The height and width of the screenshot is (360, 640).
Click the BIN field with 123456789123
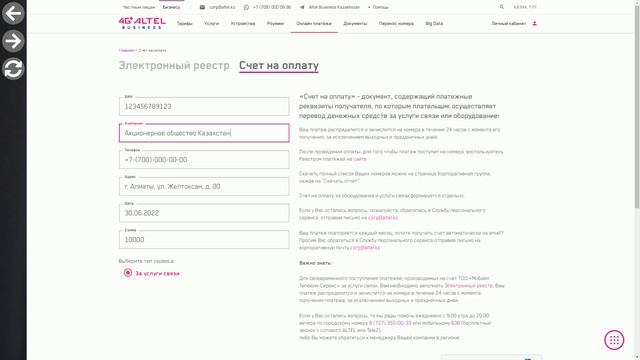[x=204, y=106]
